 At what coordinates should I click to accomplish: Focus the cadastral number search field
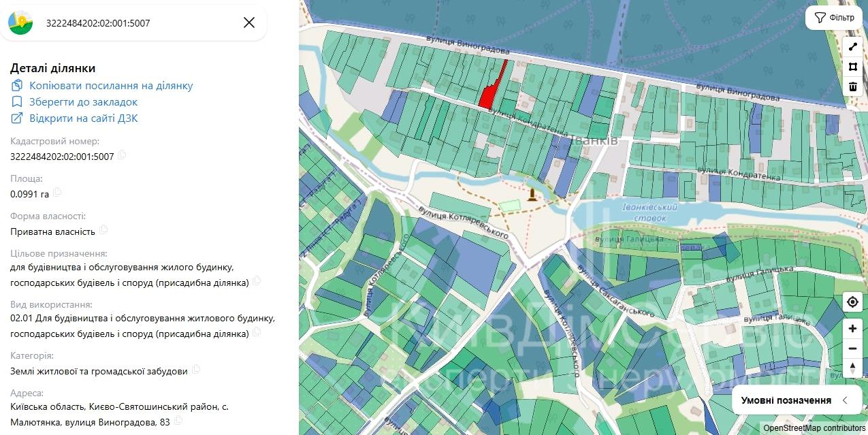138,23
